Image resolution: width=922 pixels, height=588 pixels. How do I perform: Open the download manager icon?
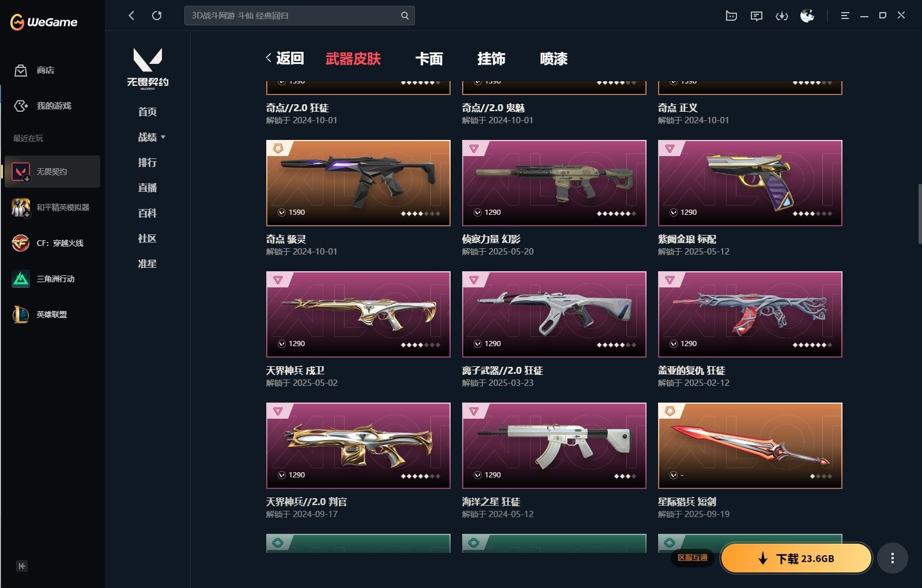(x=782, y=16)
